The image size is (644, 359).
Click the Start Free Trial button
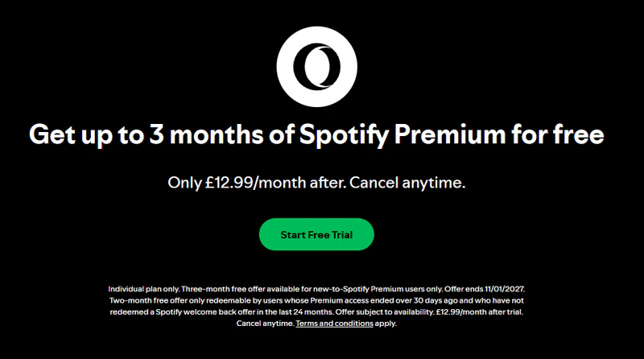(x=316, y=234)
